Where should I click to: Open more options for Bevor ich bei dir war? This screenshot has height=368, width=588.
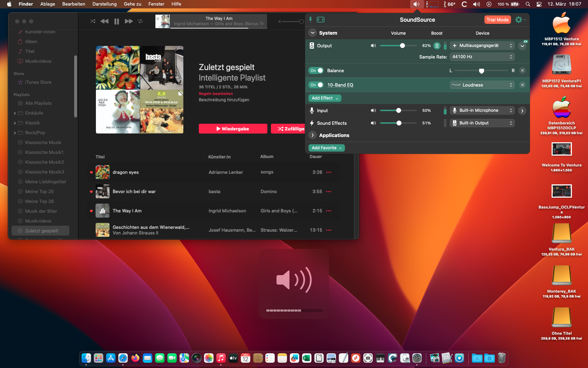pos(329,192)
